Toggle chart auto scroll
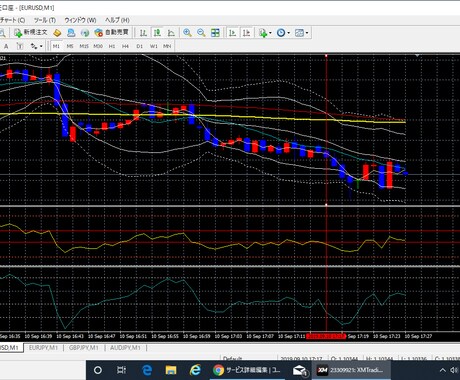Screen dimensions: 460x380 (233, 33)
